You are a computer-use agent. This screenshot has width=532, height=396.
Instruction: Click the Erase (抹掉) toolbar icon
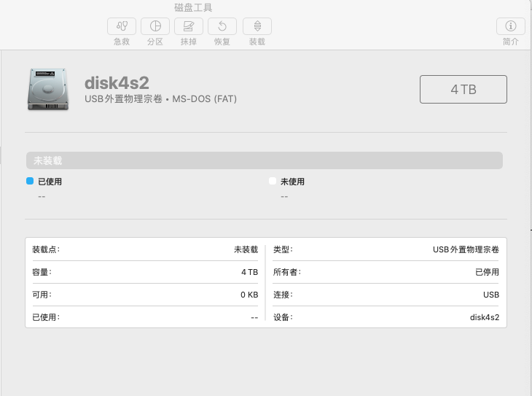189,26
